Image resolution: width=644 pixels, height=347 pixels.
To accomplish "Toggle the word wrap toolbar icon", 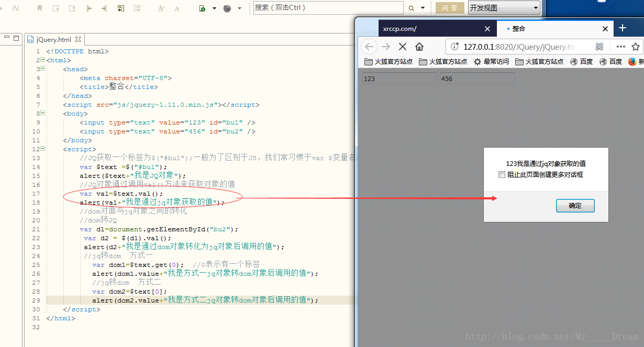I will click(x=121, y=8).
